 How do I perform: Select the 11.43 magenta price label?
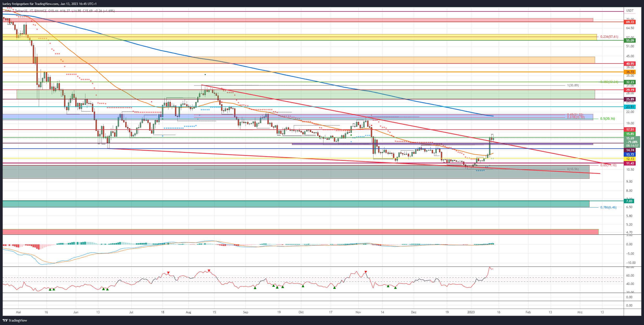(x=630, y=163)
